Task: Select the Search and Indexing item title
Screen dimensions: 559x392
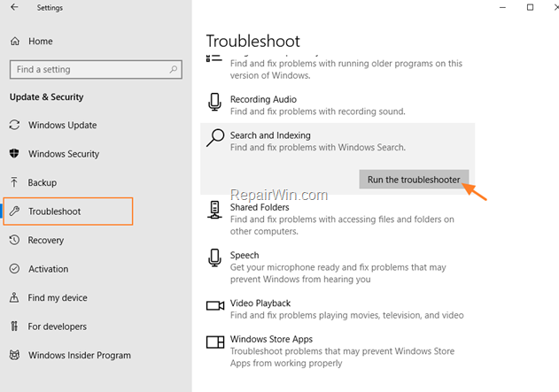Action: click(x=270, y=135)
